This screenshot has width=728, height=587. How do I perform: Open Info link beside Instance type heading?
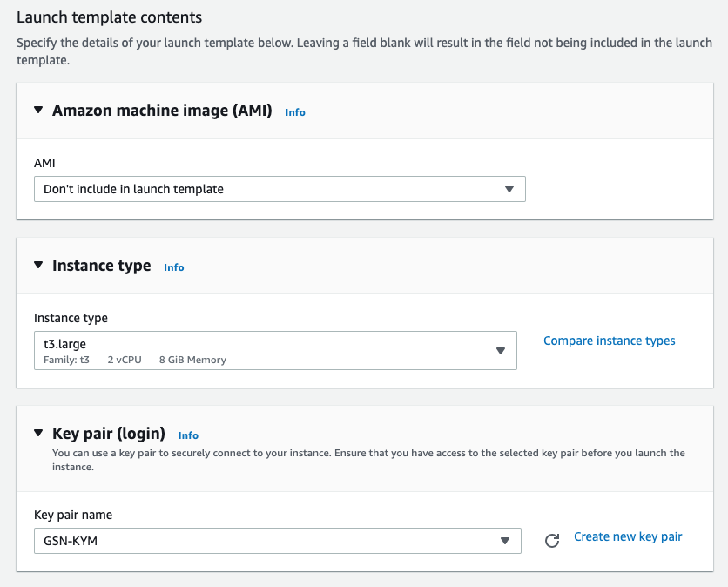click(x=174, y=267)
